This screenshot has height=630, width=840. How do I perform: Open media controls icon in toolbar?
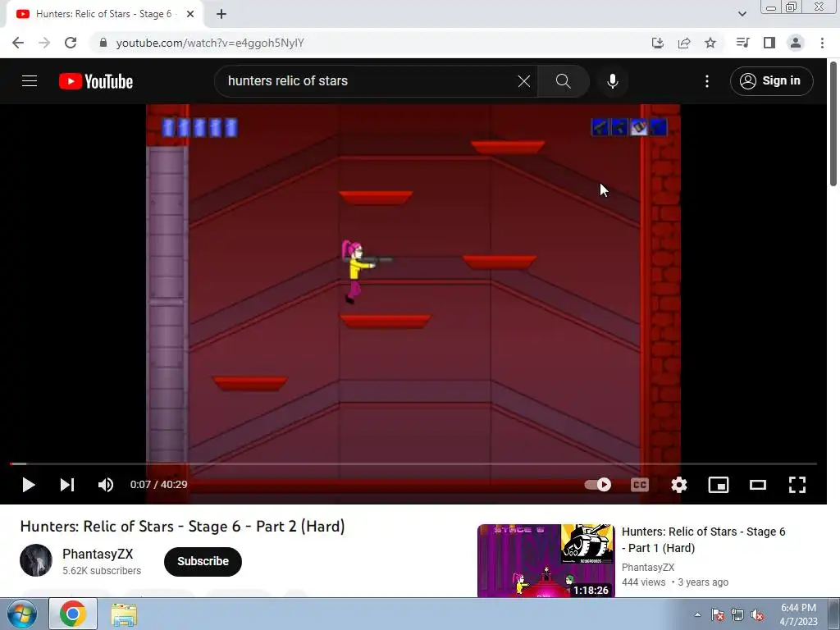(x=742, y=43)
